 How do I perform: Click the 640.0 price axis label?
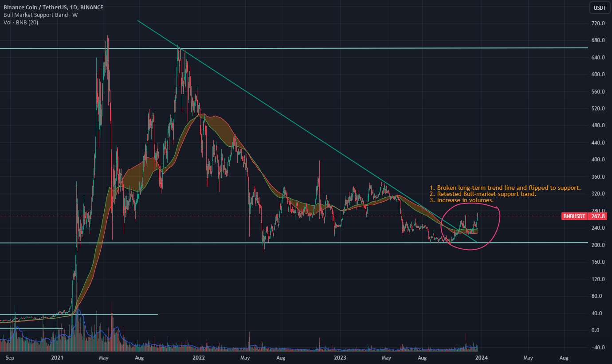[x=599, y=57]
